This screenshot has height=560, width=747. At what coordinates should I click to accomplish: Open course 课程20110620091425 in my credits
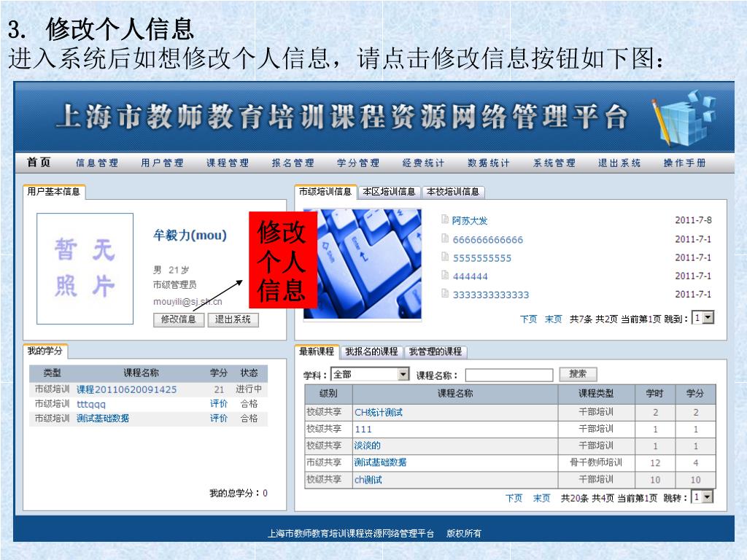pos(126,389)
